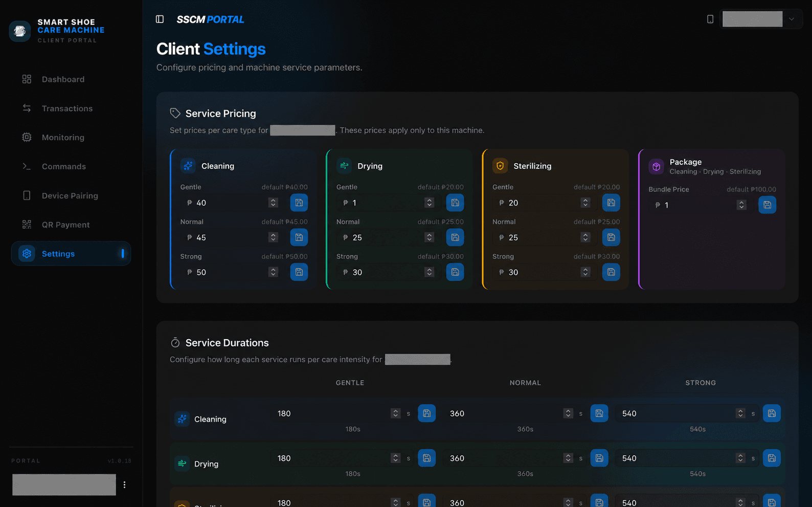812x507 pixels.
Task: Click the device icon in top bar
Action: pyautogui.click(x=710, y=19)
